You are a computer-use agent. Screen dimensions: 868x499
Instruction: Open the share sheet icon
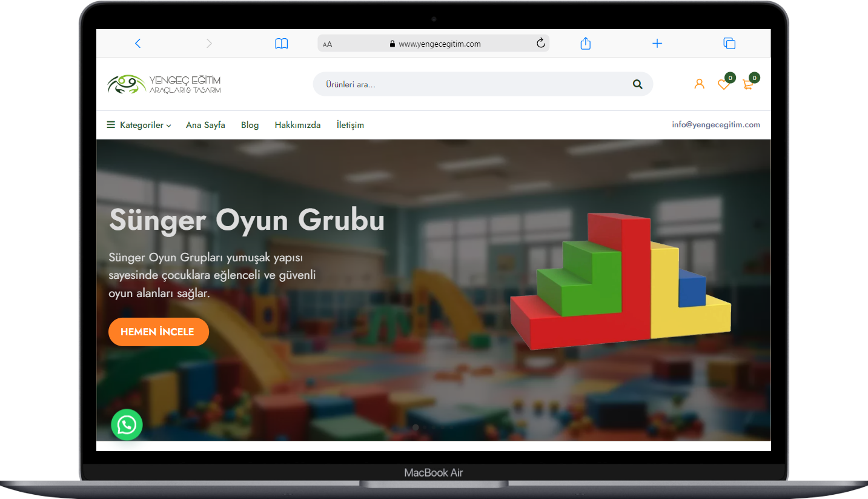tap(585, 43)
